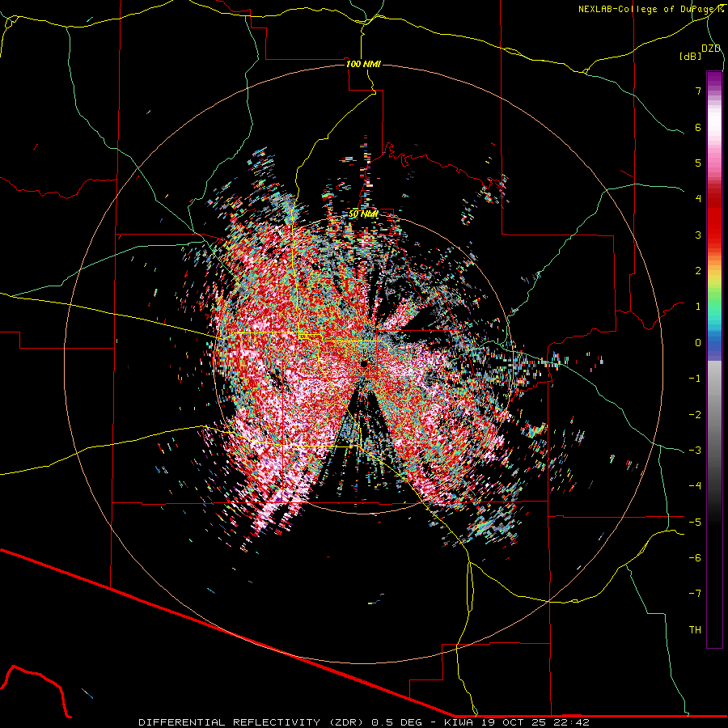
Task: Click the 50 NMI range ring label
Action: click(363, 214)
